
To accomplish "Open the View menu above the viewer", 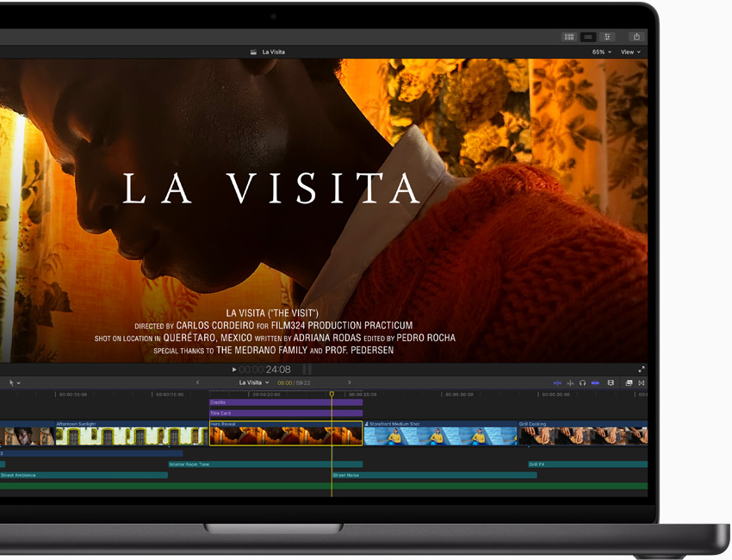I will coord(630,52).
